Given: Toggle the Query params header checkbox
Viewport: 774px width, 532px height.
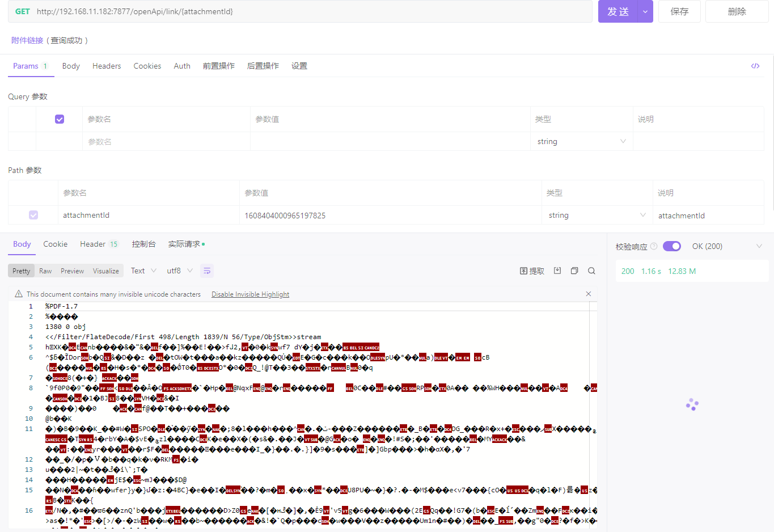Looking at the screenshot, I should [60, 119].
